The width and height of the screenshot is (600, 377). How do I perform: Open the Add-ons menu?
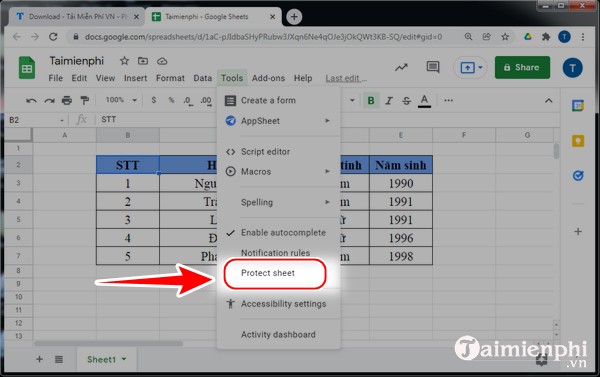click(x=268, y=78)
